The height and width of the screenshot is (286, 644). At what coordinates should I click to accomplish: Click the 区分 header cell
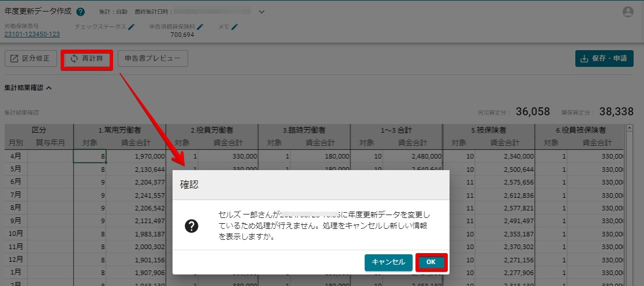pyautogui.click(x=39, y=130)
